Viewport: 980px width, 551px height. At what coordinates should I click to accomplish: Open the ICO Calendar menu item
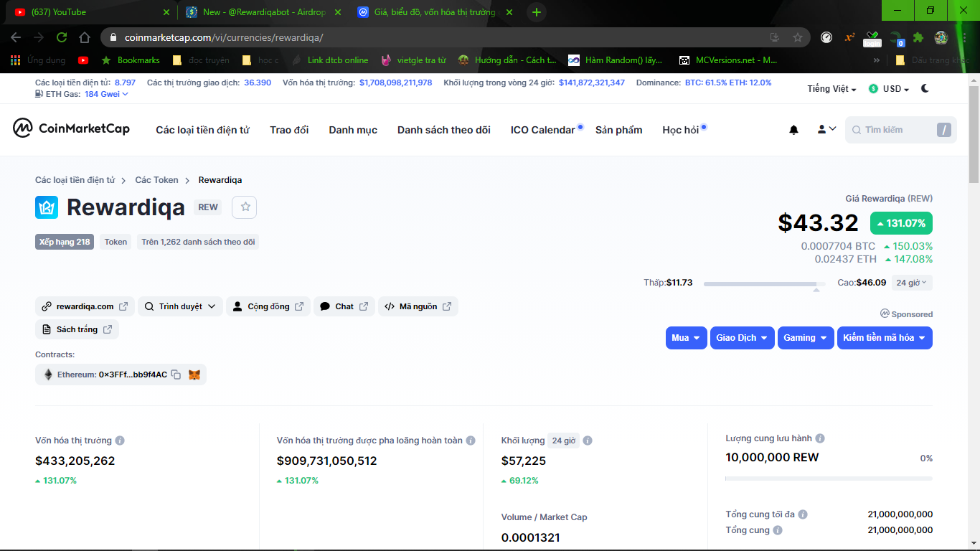click(x=543, y=130)
